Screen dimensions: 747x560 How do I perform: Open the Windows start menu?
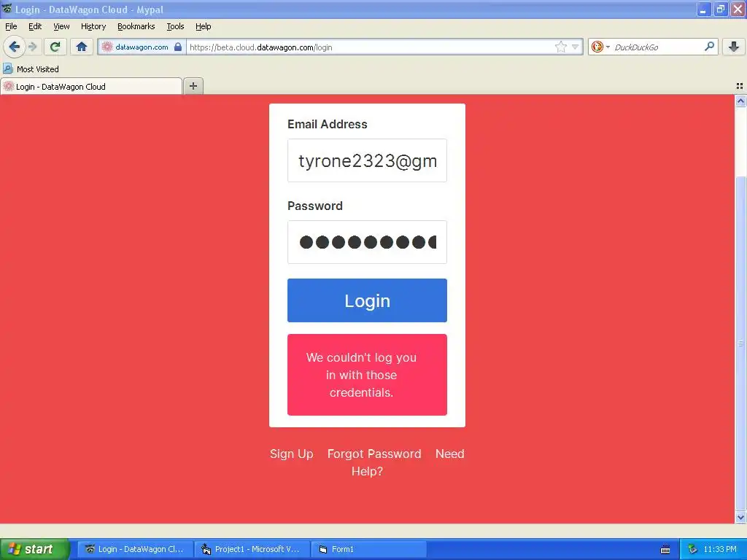coord(34,549)
